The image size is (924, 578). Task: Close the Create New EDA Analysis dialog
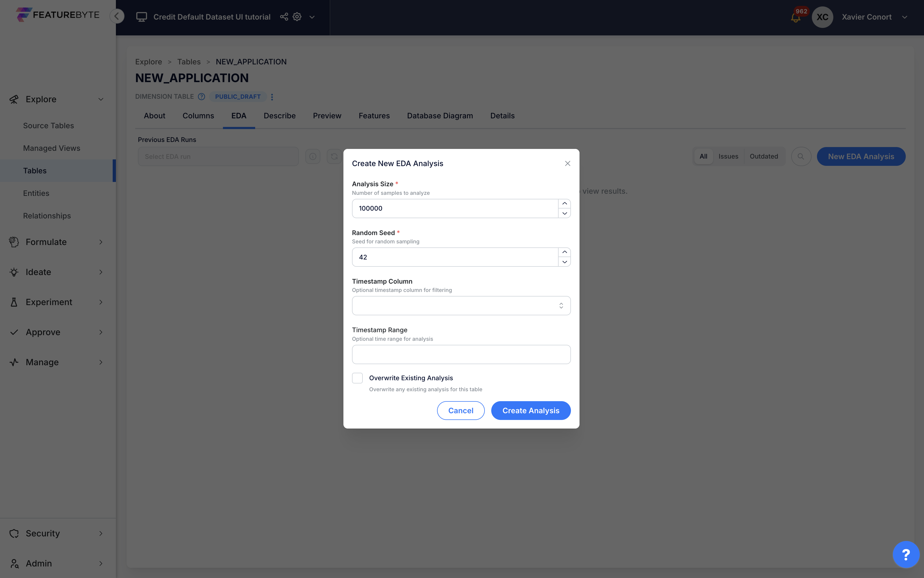pyautogui.click(x=567, y=164)
